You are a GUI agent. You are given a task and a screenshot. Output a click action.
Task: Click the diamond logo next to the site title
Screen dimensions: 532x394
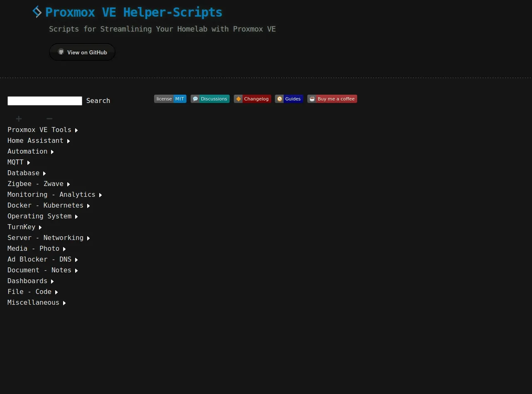coord(37,12)
